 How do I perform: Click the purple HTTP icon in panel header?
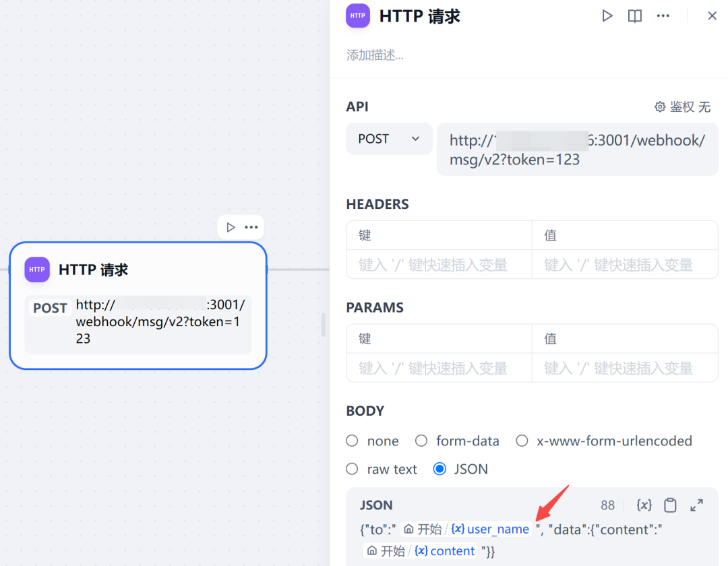[357, 15]
